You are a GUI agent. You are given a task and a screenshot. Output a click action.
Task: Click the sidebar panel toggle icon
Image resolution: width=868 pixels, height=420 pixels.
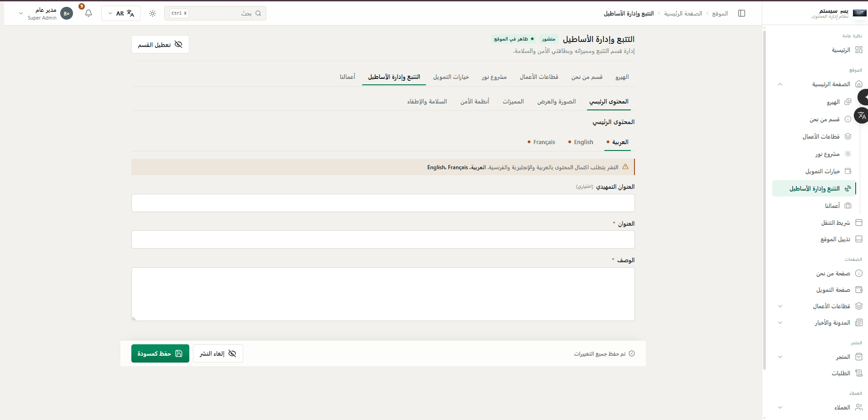tap(742, 13)
